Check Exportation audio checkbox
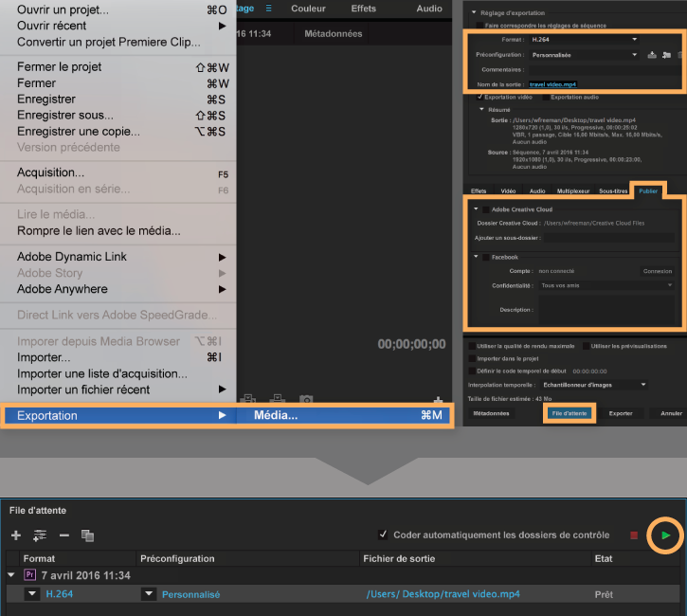Image resolution: width=687 pixels, height=616 pixels. [x=546, y=97]
